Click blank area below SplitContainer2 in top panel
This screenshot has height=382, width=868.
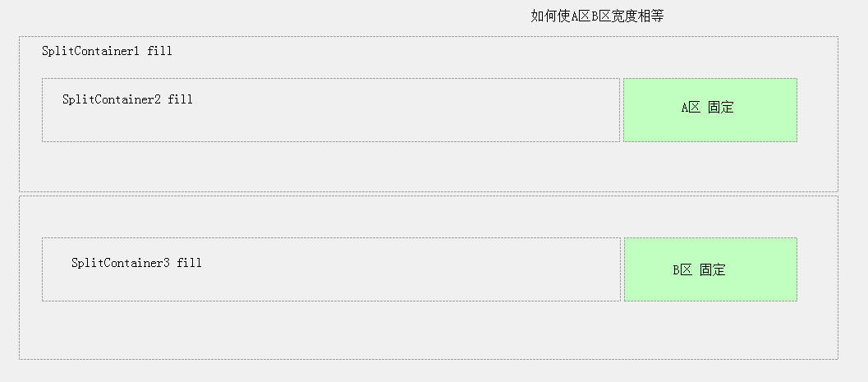click(x=332, y=166)
